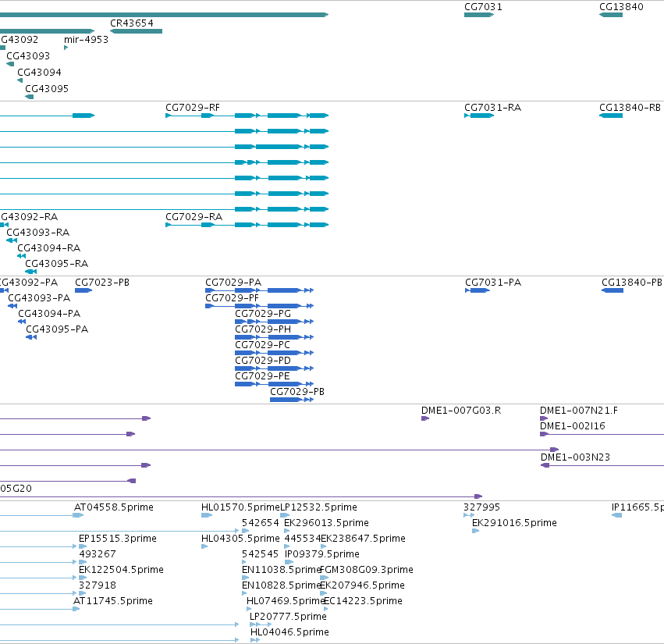The height and width of the screenshot is (644, 664).
Task: Select the CG13840 gene feature
Action: pyautogui.click(x=611, y=15)
